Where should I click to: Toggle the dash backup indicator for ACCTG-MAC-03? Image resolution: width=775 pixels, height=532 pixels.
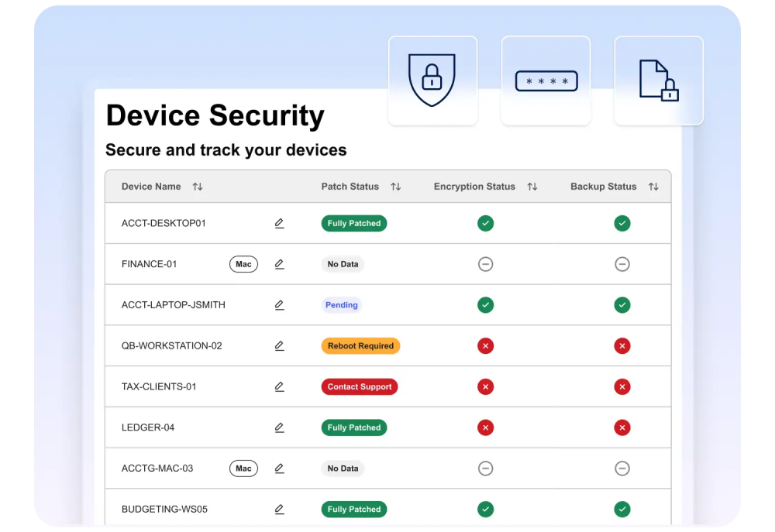tap(622, 469)
